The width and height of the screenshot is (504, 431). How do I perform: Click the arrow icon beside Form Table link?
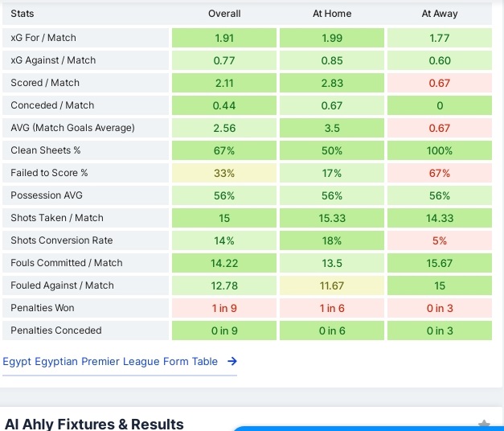(x=232, y=362)
